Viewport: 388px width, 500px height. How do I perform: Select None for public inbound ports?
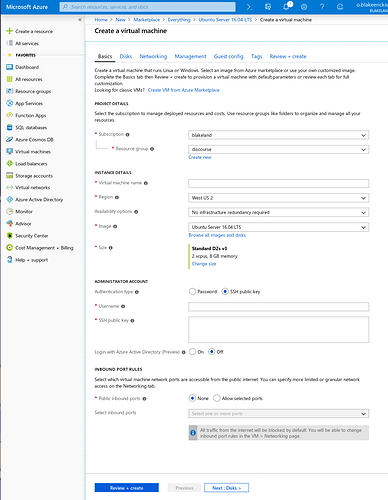click(x=192, y=398)
